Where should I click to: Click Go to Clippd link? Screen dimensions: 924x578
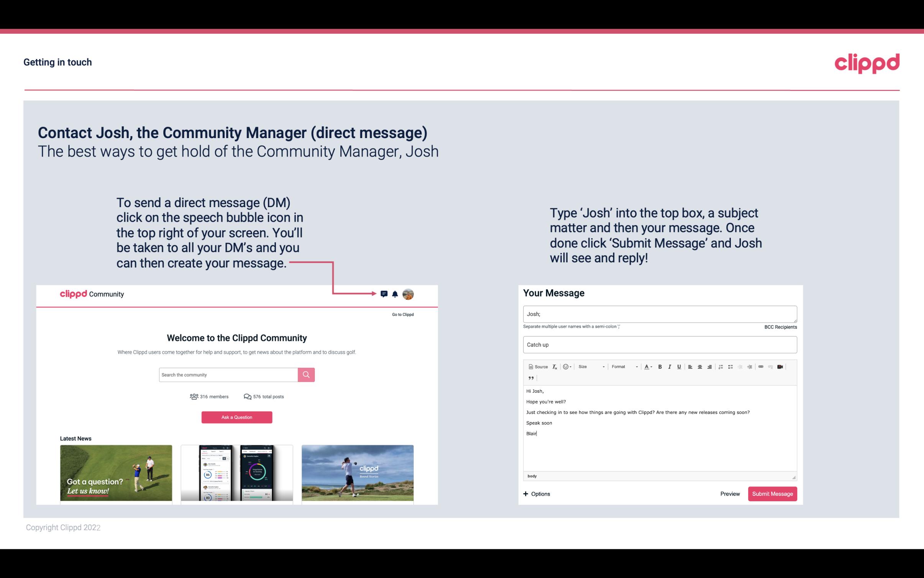click(x=402, y=314)
